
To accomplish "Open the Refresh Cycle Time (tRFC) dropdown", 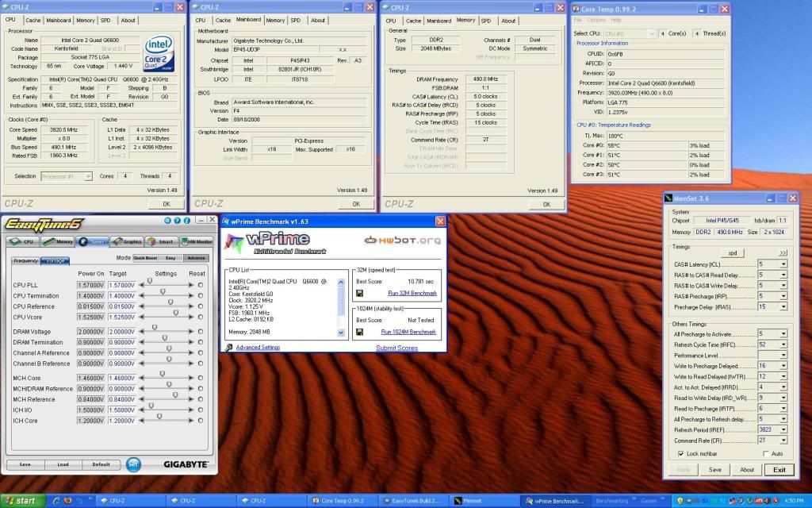I will click(783, 344).
